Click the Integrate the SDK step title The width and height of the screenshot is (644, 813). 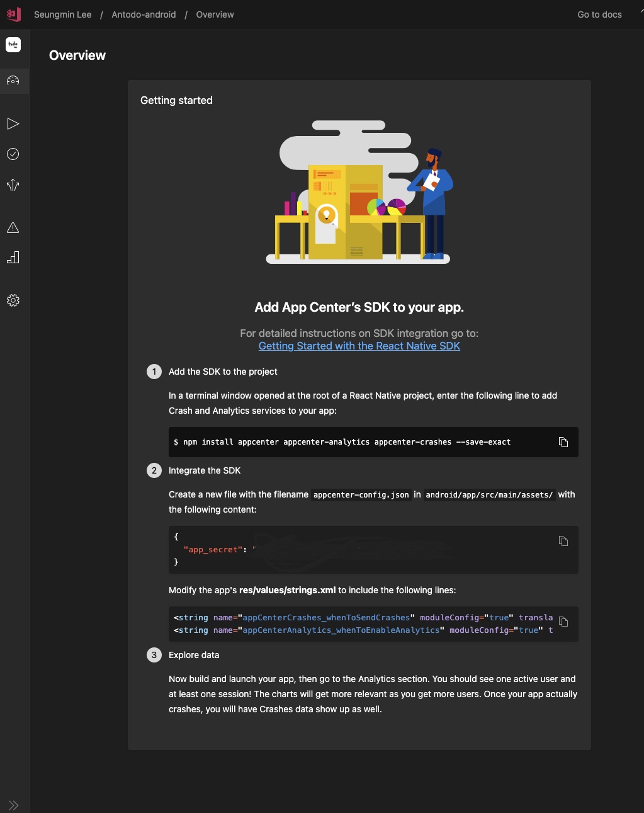point(205,470)
